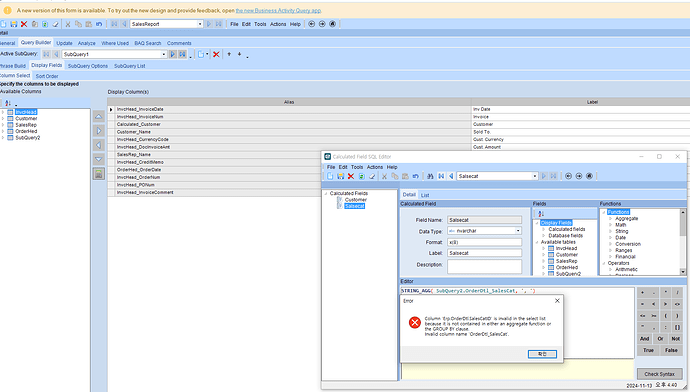Open the Data Type nvarchar dropdown
Screen dimensions: 690x392
(x=518, y=231)
